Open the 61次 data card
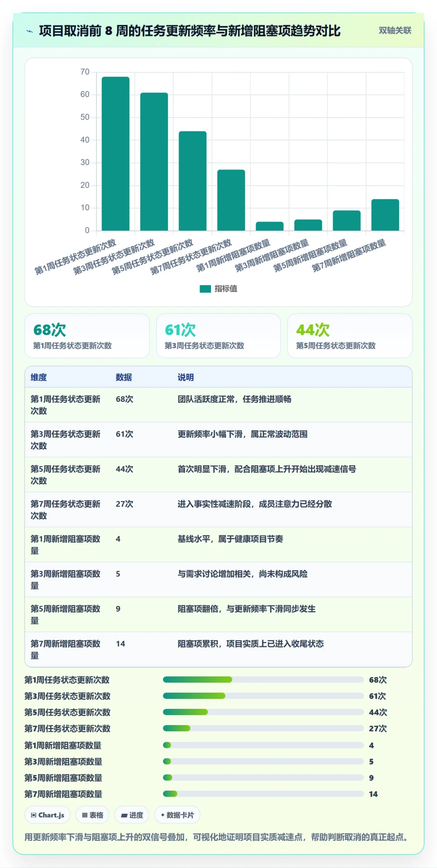 click(x=218, y=335)
